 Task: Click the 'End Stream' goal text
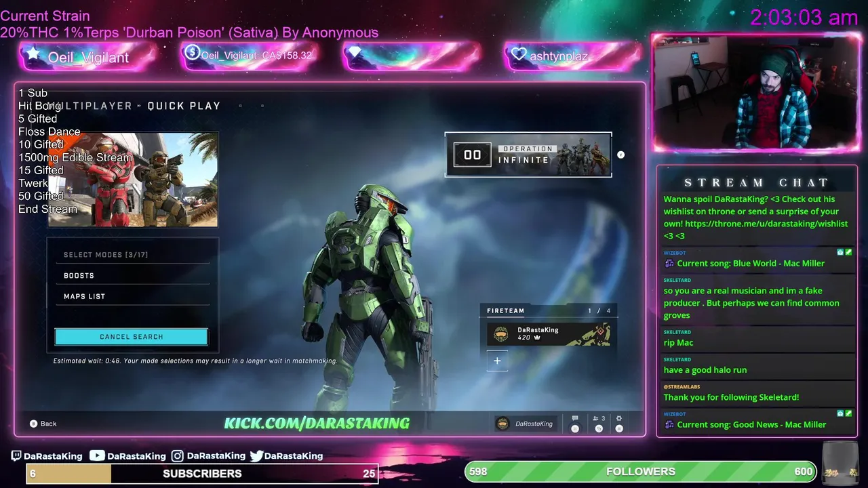[48, 209]
